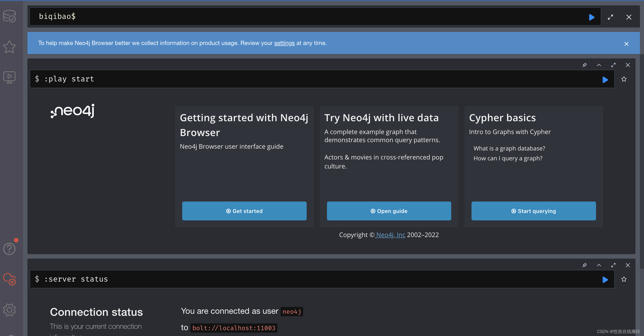Pin the :play start frame

tap(584, 65)
